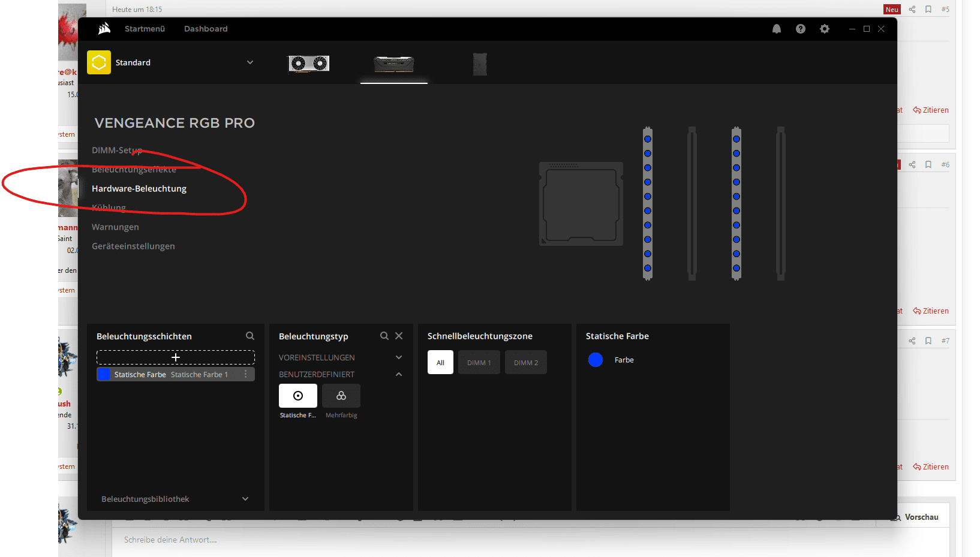
Task: Share forum post #5
Action: click(x=912, y=9)
